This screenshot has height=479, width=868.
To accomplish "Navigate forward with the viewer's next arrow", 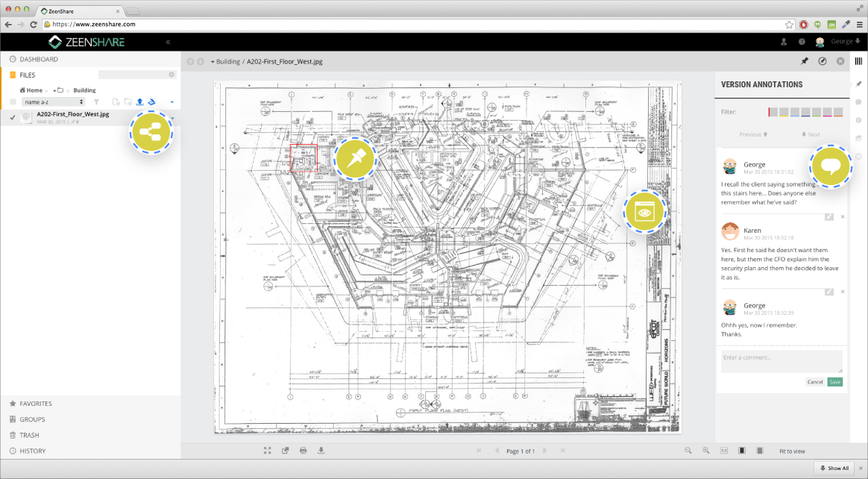I will tap(201, 61).
